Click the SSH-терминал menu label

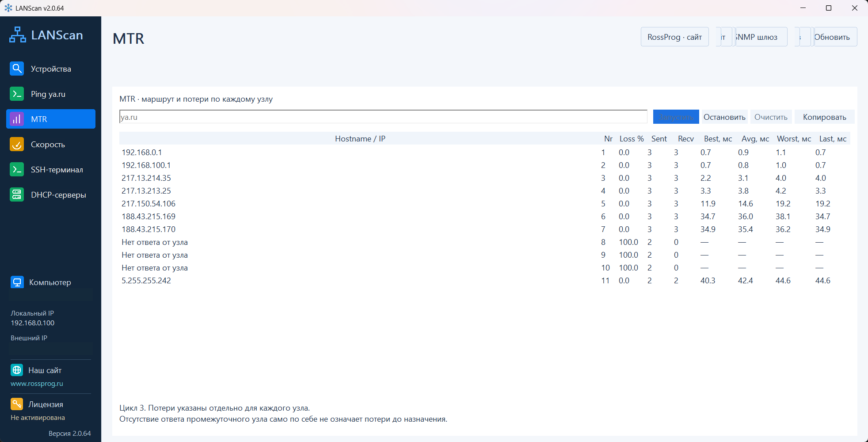(x=57, y=170)
